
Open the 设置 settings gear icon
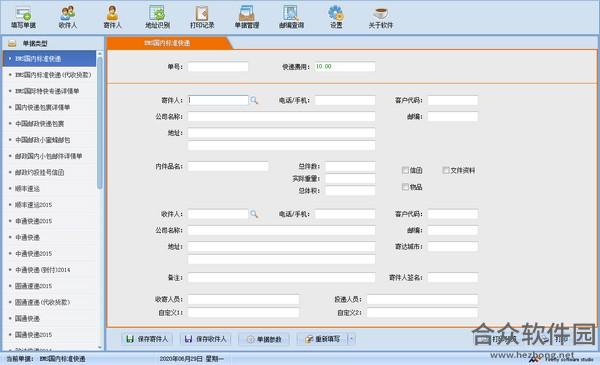coord(336,18)
